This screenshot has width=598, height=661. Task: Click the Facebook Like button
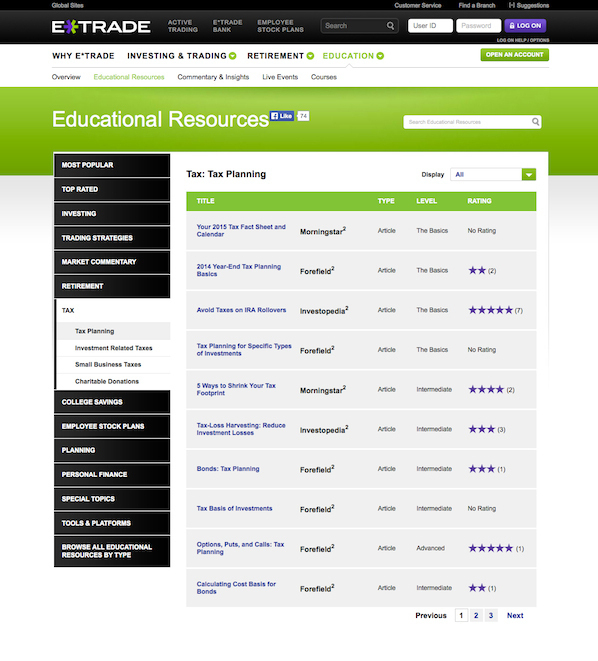pyautogui.click(x=282, y=116)
